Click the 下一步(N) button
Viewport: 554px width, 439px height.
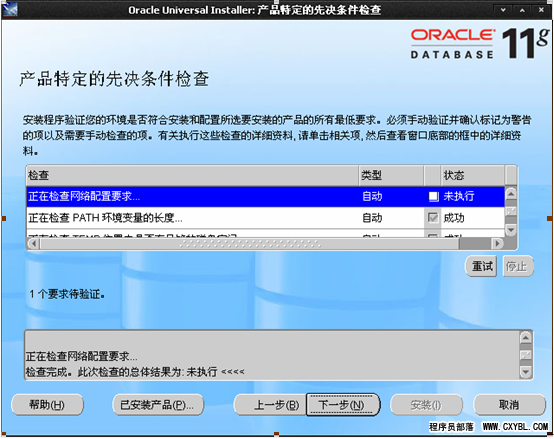click(x=343, y=404)
